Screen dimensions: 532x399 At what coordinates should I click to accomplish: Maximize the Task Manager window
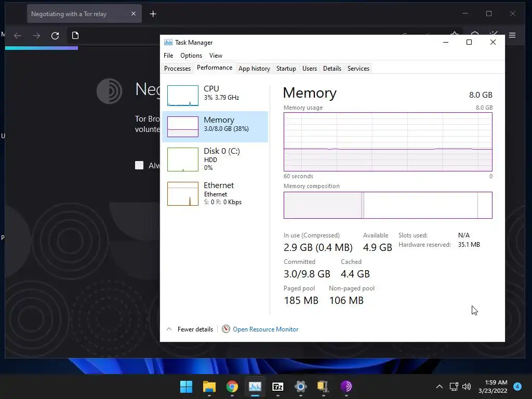(469, 42)
